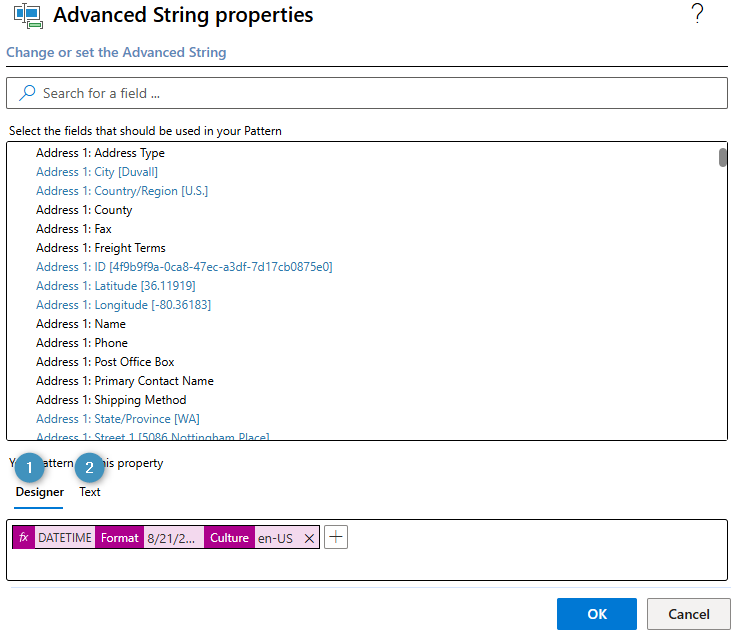Image resolution: width=734 pixels, height=634 pixels.
Task: Choose Address 1: Country/Region [U.S.]
Action: pos(122,191)
